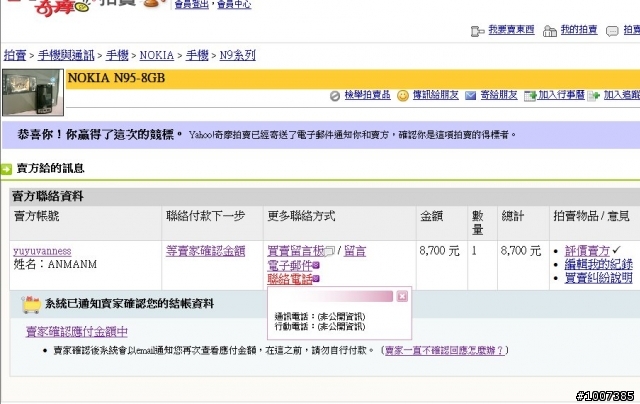The width and height of the screenshot is (640, 404).
Task: Click the smiley icon beside 傳訊給朋友
Action: pyautogui.click(x=403, y=96)
